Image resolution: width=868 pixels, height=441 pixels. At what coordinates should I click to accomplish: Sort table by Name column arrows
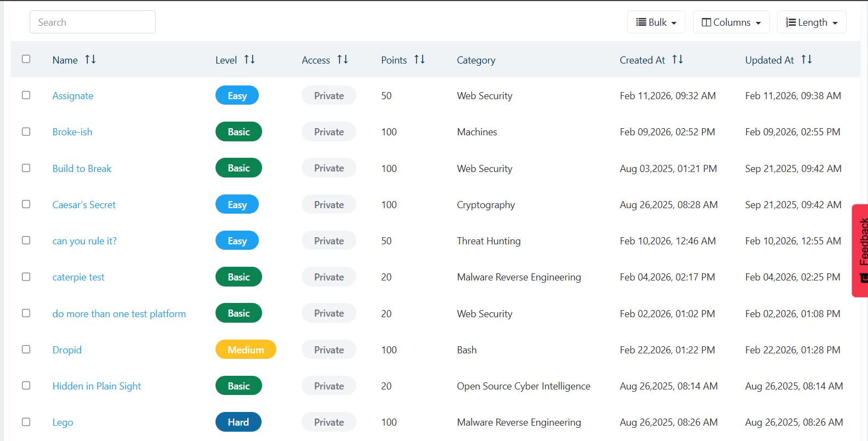pyautogui.click(x=90, y=59)
